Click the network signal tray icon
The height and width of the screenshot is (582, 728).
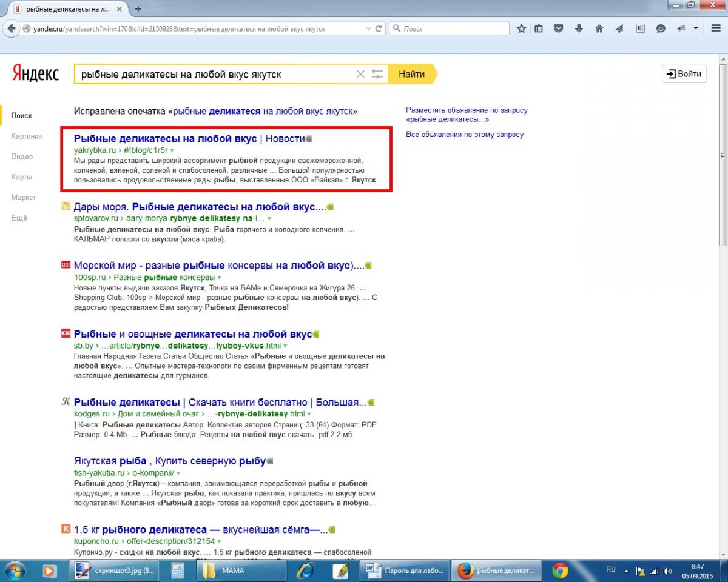654,571
